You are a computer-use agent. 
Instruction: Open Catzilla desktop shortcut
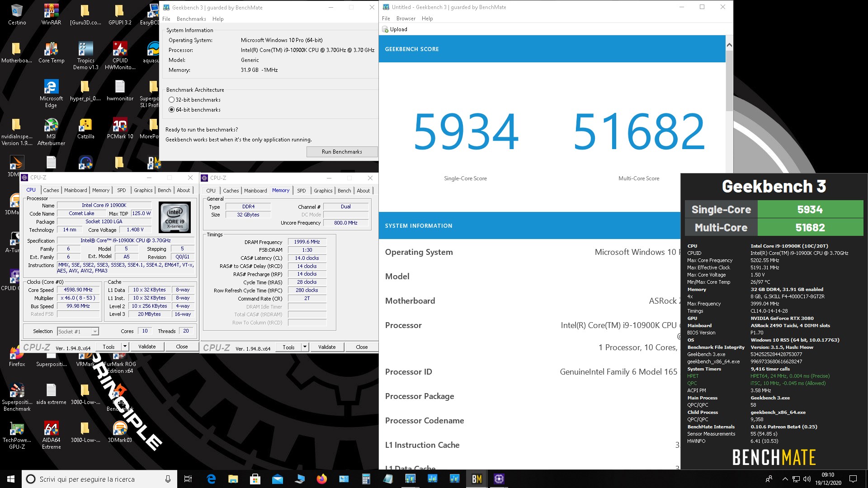point(85,128)
